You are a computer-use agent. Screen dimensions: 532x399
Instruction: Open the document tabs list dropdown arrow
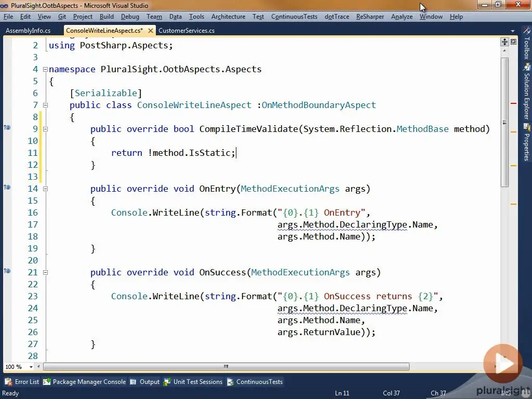[512, 31]
